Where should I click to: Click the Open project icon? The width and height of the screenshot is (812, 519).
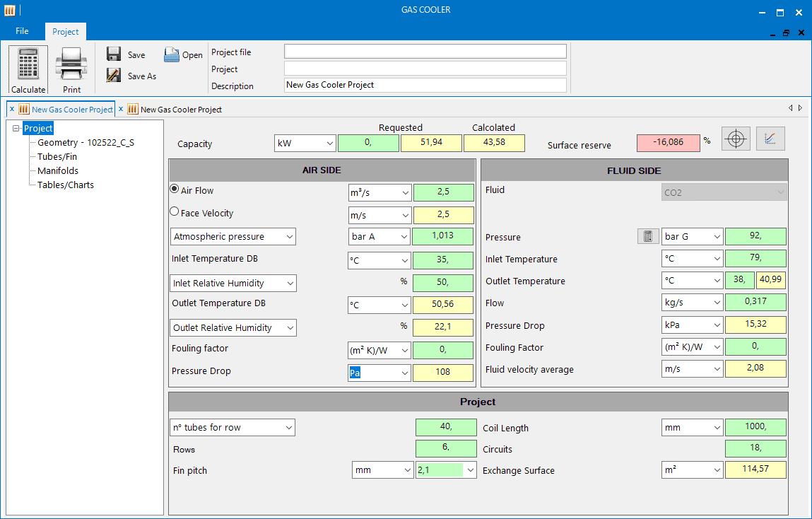[172, 54]
